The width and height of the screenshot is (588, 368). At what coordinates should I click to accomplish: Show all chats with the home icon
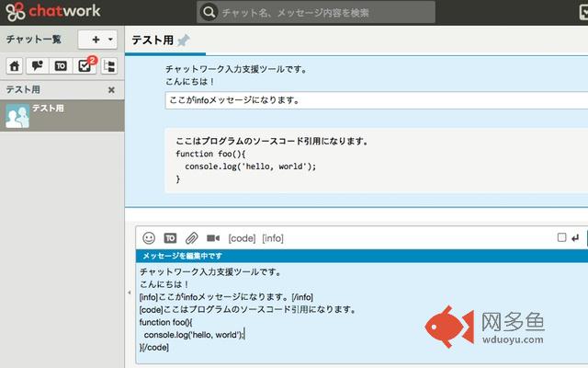point(15,66)
